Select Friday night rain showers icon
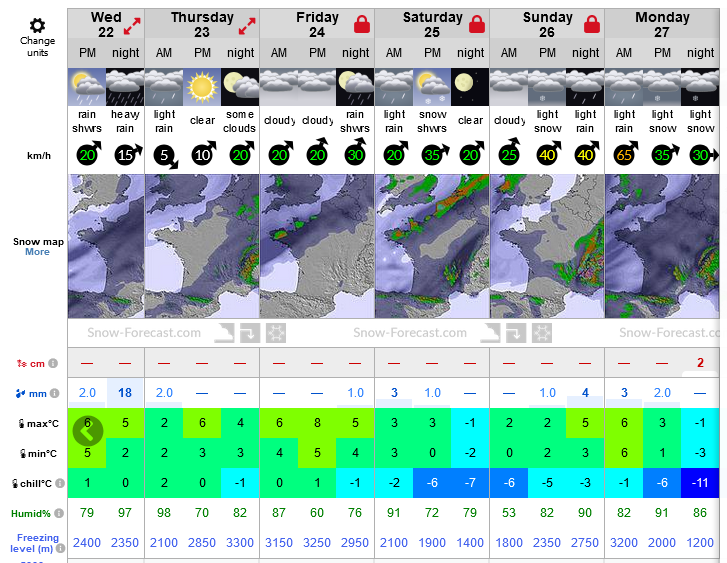 tap(355, 87)
